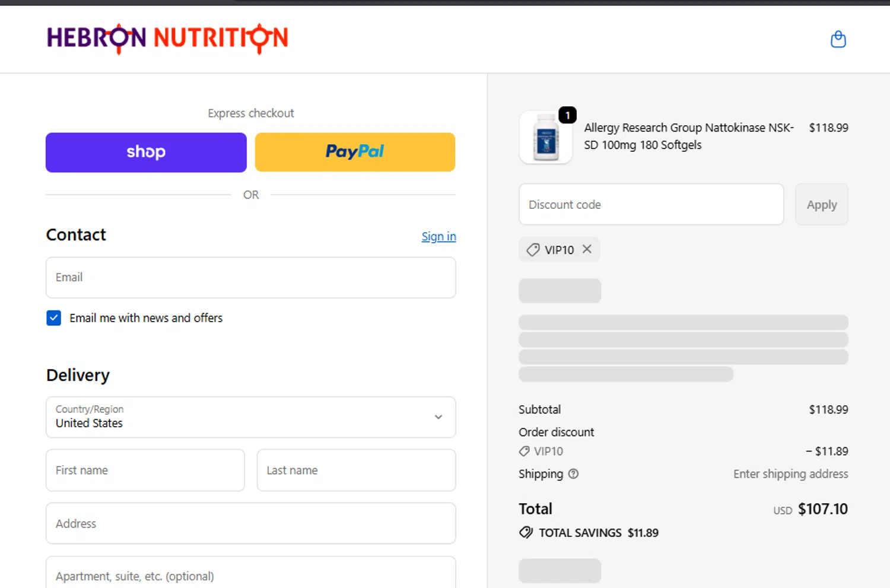Click the quantity badge showing 1
This screenshot has width=890, height=588.
pyautogui.click(x=567, y=115)
